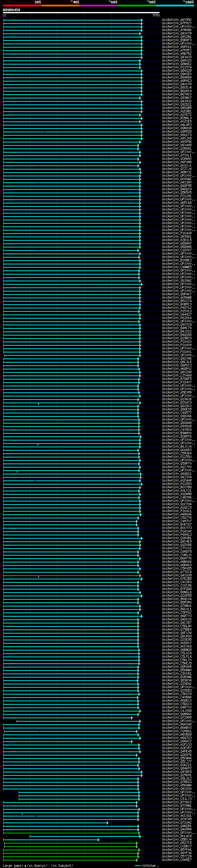This screenshot has height=868, width=197.
Task: Open hit UniRef100_A6RTY3
Action: 177,616
